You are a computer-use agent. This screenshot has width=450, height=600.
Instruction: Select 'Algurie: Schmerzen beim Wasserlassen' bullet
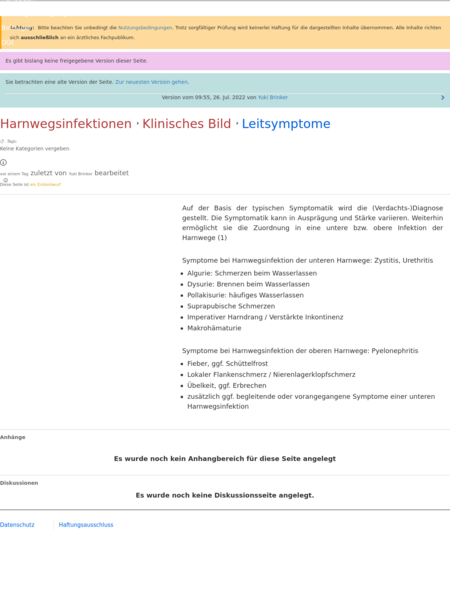tap(252, 273)
